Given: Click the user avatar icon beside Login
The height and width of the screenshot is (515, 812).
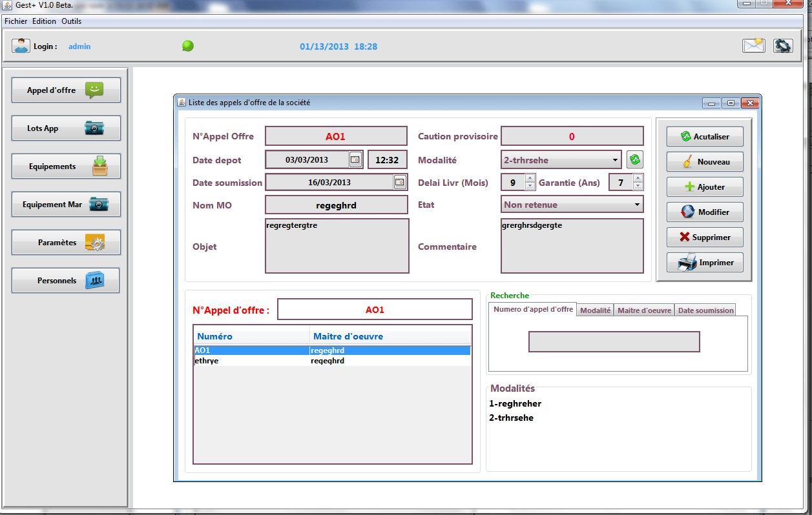Looking at the screenshot, I should click(21, 46).
